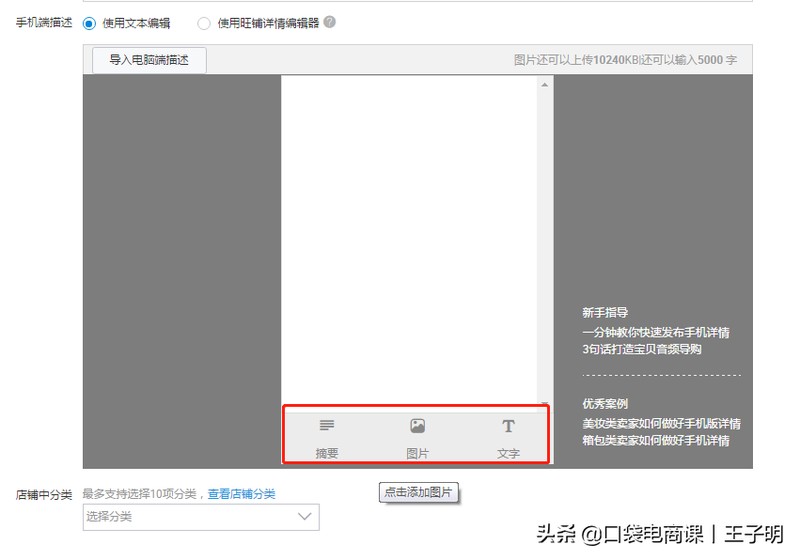Click the 新手指导 heading text
The height and width of the screenshot is (560, 800).
[x=605, y=313]
